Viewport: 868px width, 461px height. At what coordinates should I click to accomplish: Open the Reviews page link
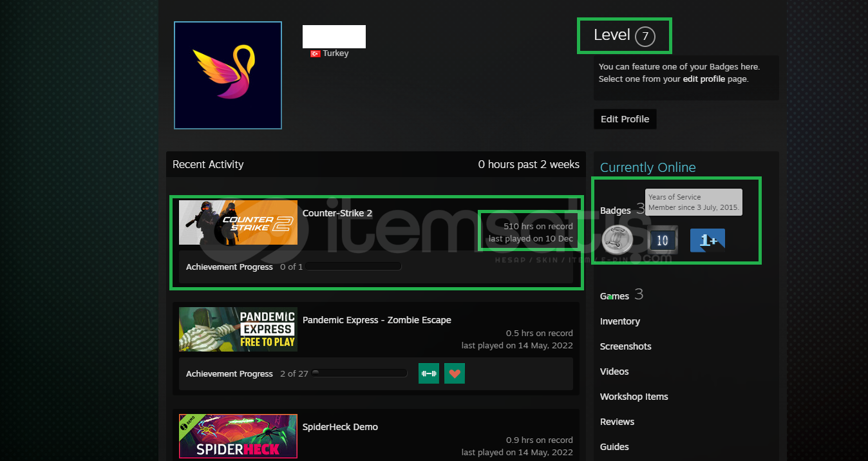tap(617, 422)
